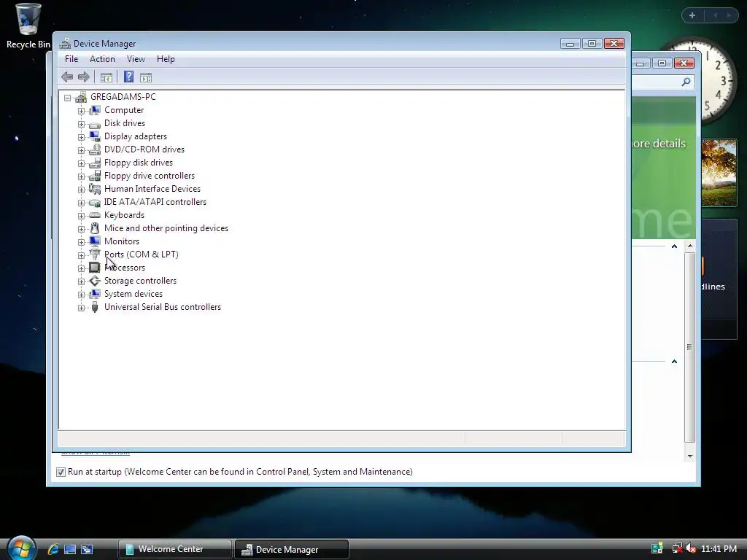The image size is (747, 560).
Task: Expand the Ports (COM & LPT) node
Action: coord(81,255)
